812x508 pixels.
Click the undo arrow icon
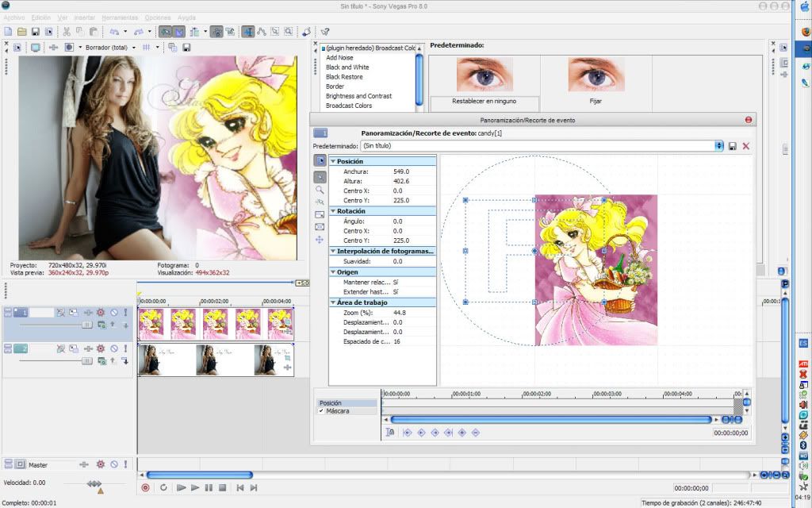114,32
